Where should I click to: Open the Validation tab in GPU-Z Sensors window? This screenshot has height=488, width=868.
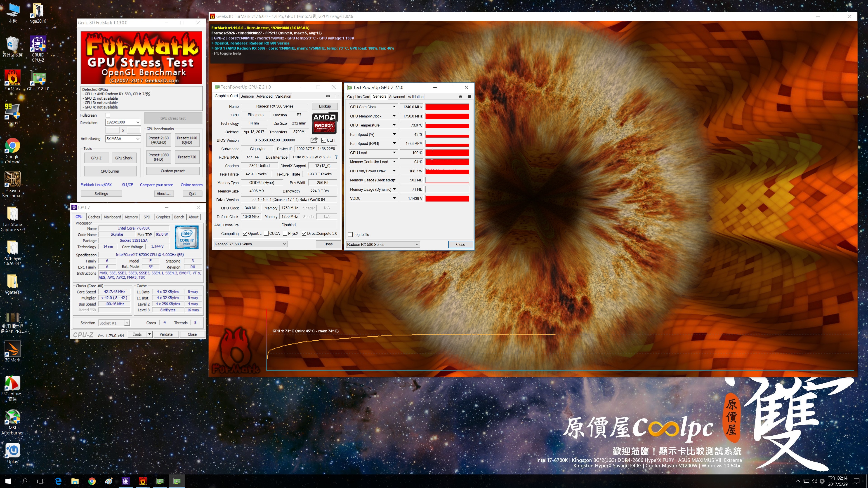tap(415, 97)
